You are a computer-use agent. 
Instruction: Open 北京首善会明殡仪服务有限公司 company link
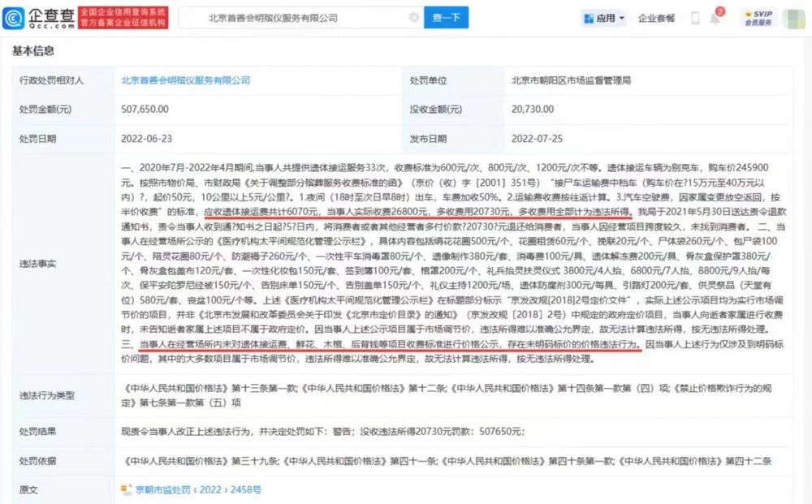click(185, 80)
